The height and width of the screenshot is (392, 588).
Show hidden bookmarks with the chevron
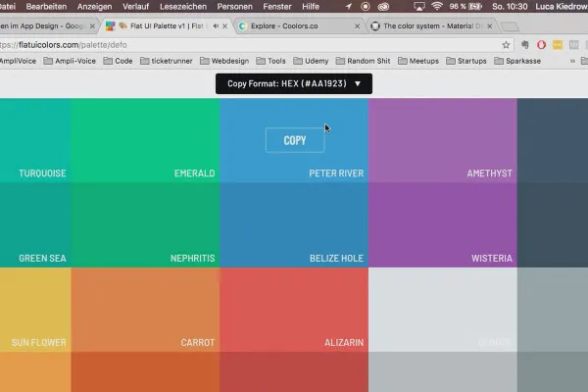pos(572,61)
